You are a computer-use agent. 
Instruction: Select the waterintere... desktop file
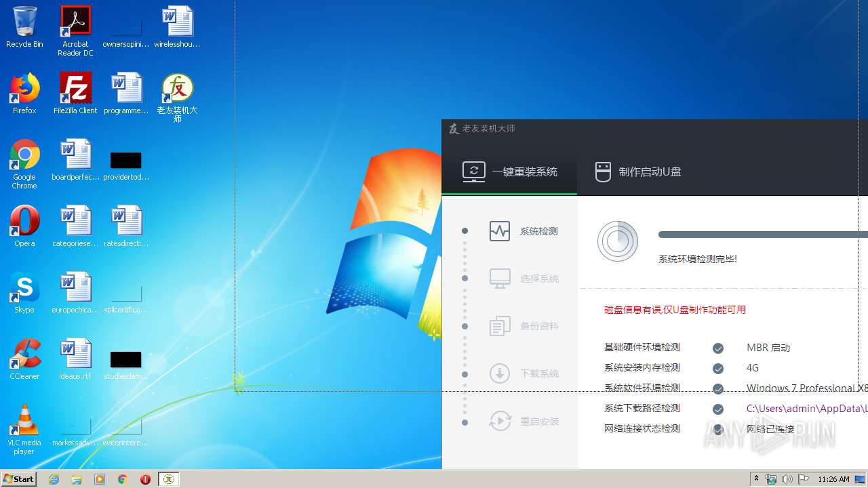[126, 430]
